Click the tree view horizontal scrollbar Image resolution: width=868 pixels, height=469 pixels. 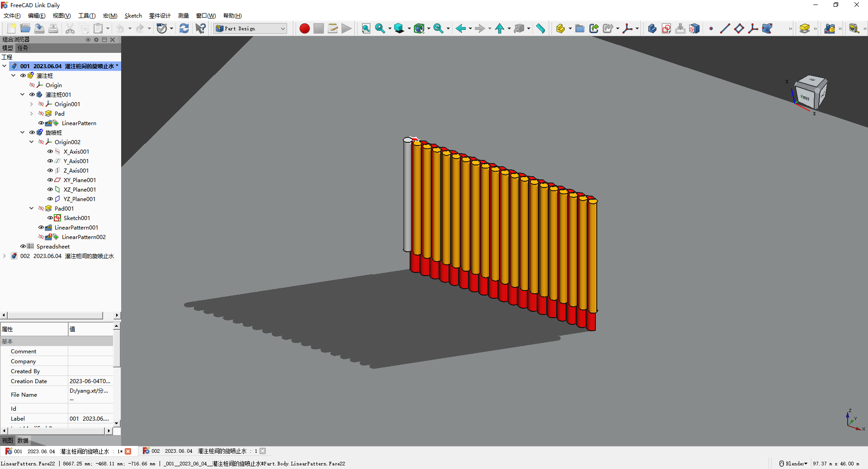tap(54, 315)
